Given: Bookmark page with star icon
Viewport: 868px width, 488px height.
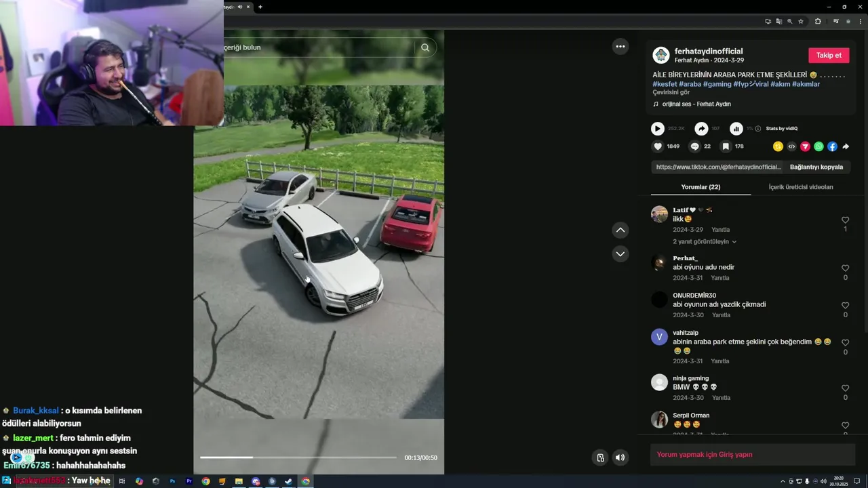Looking at the screenshot, I should tap(801, 21).
